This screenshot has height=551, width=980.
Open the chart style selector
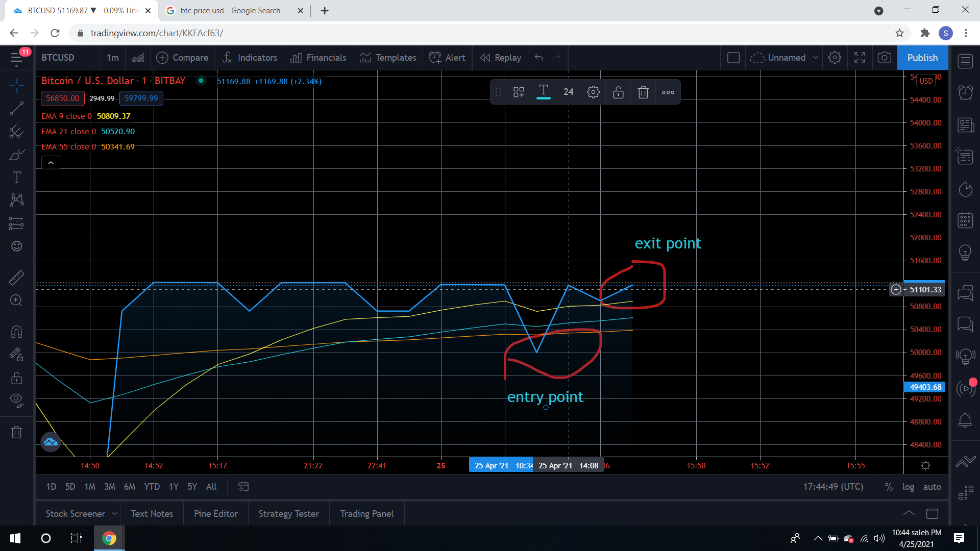pyautogui.click(x=138, y=58)
